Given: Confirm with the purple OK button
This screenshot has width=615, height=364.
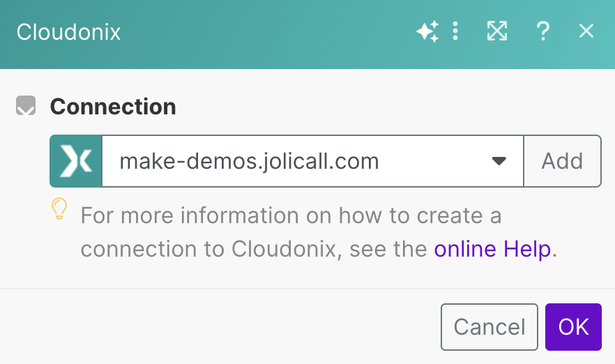Looking at the screenshot, I should [573, 326].
